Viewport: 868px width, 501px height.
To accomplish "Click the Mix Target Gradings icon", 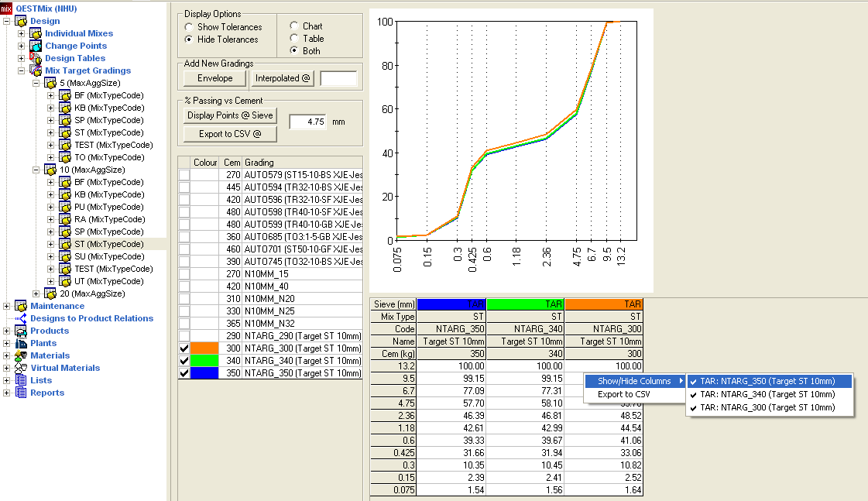I will (36, 70).
